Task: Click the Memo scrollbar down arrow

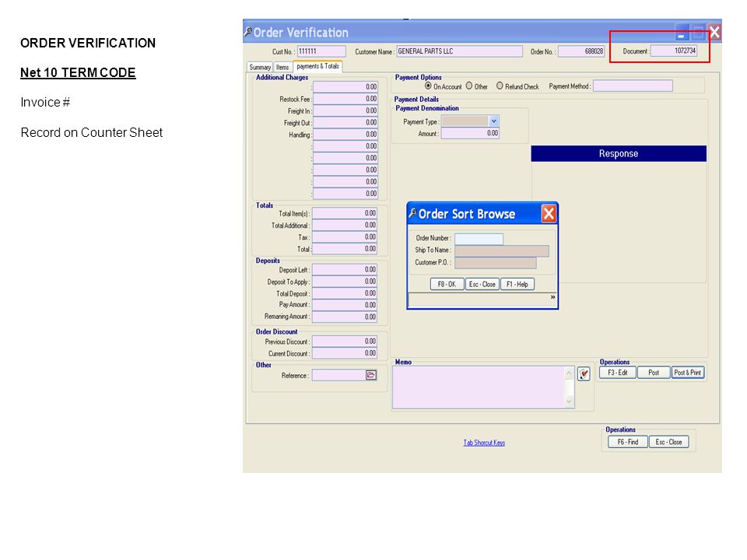Action: (569, 402)
